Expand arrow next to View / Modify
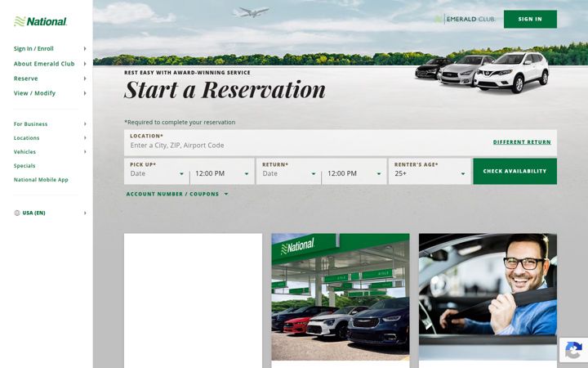 point(85,93)
